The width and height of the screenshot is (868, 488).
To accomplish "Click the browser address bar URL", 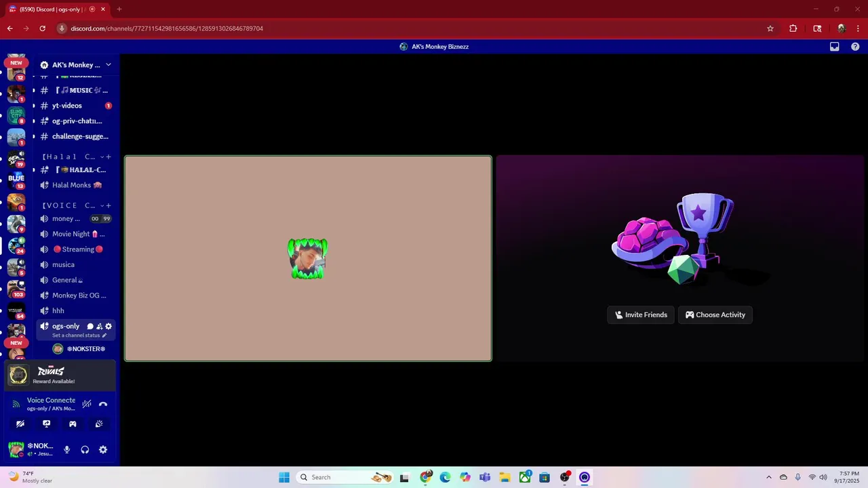I will click(x=167, y=28).
